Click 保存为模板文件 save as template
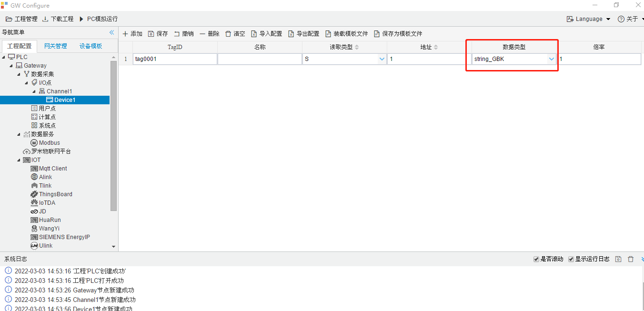 [x=398, y=34]
